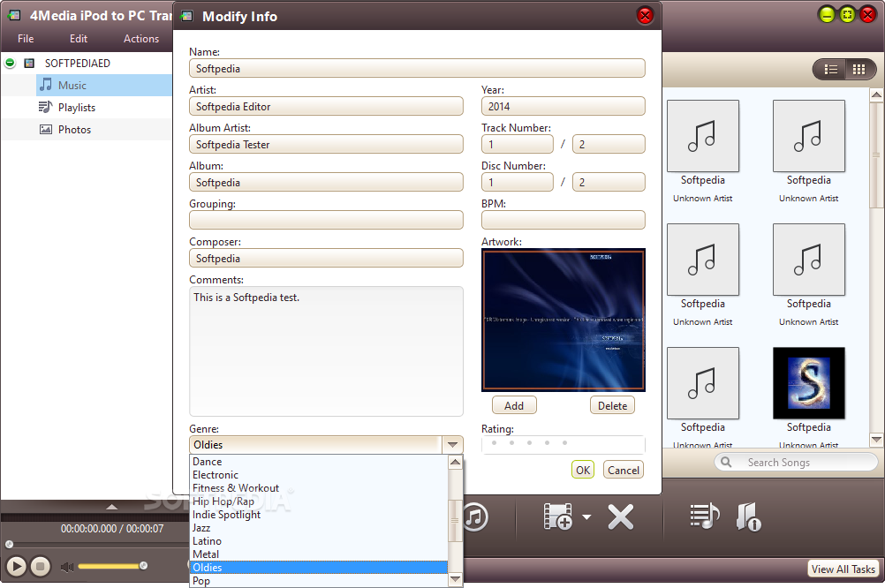Click the Composer input field
The height and width of the screenshot is (588, 885).
click(326, 258)
